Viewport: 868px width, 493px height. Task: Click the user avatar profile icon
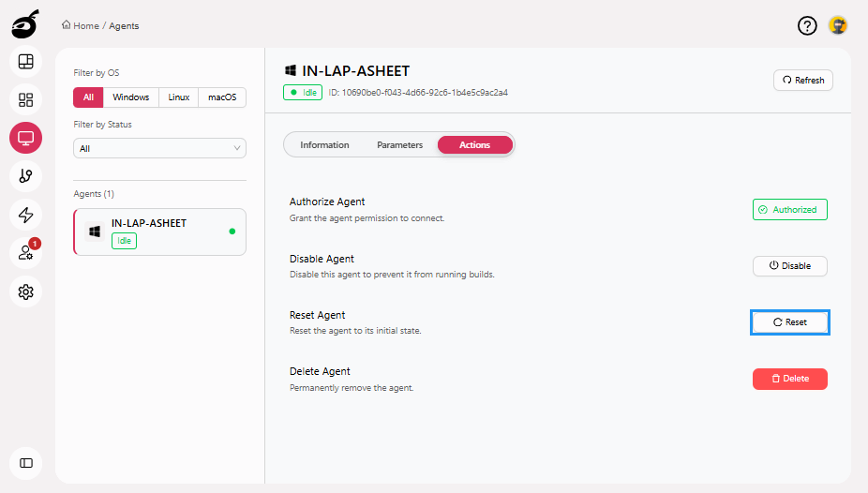(838, 25)
